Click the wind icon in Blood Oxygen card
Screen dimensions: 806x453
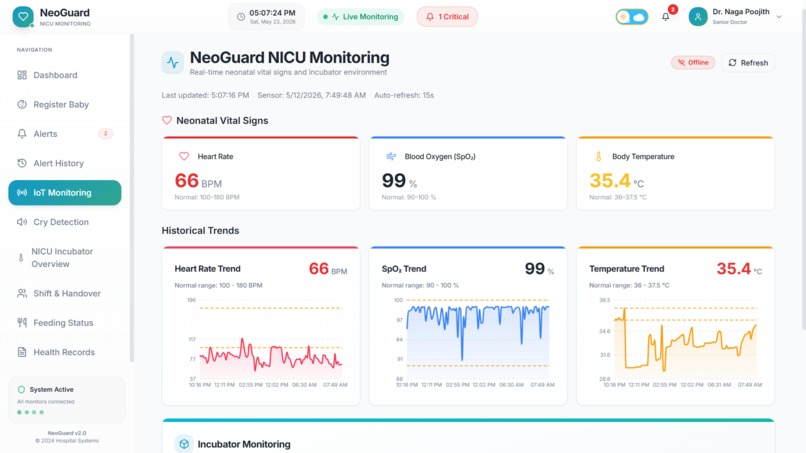(x=391, y=156)
